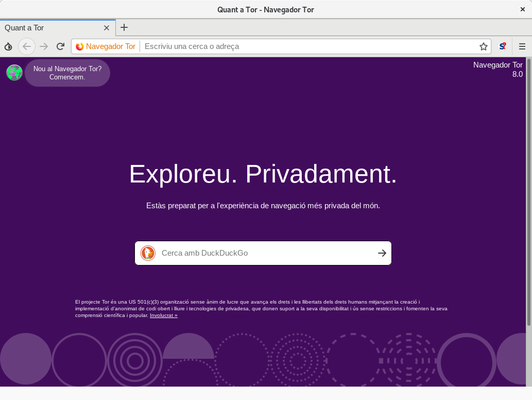Click the Navegador Tor identity label
This screenshot has width=532, height=400.
click(106, 46)
